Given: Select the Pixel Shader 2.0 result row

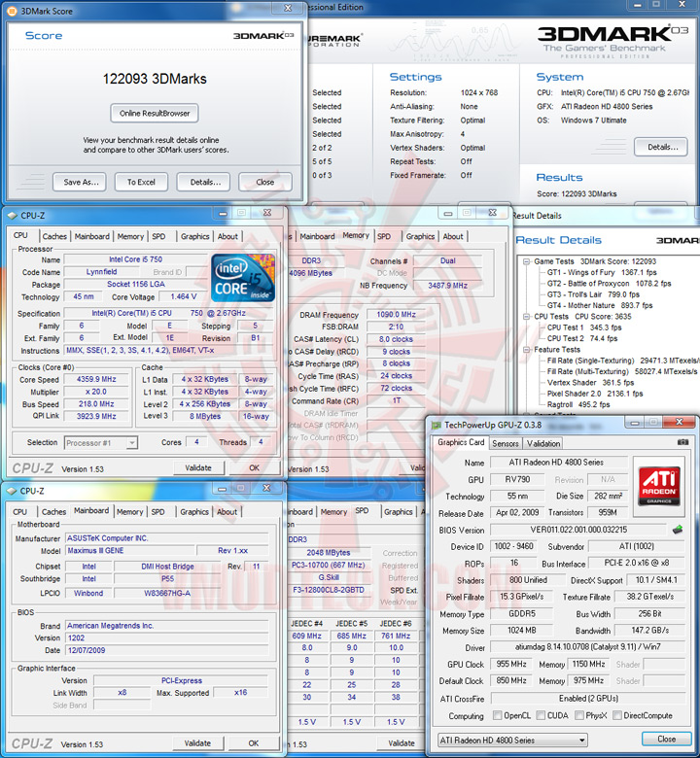Looking at the screenshot, I should pyautogui.click(x=595, y=394).
